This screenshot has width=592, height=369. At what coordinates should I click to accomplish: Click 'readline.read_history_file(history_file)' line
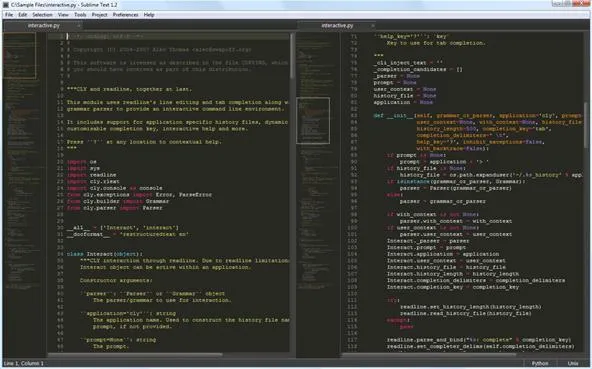[466, 313]
